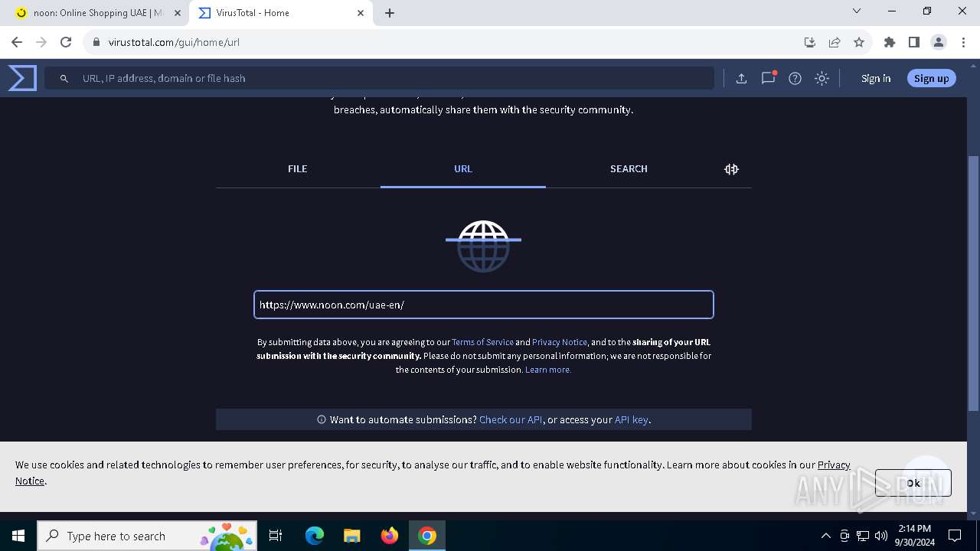Bookmark this page with star icon
Viewport: 980px width, 551px height.
click(x=859, y=42)
